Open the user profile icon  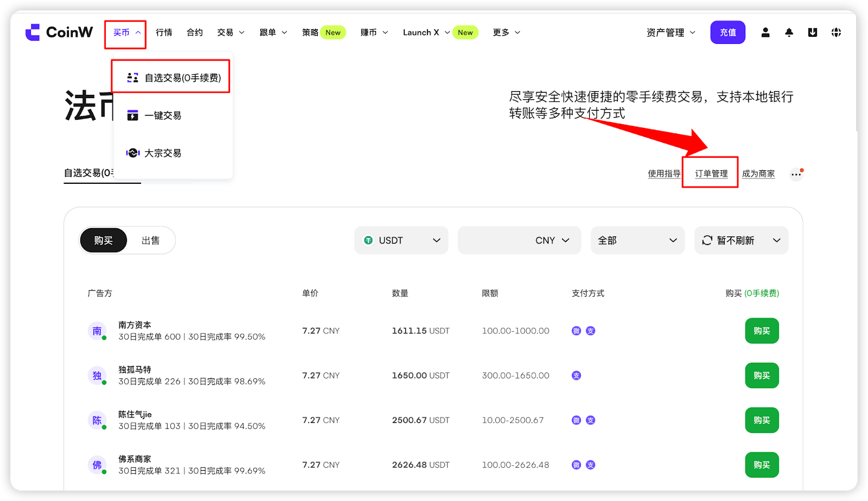coord(765,33)
